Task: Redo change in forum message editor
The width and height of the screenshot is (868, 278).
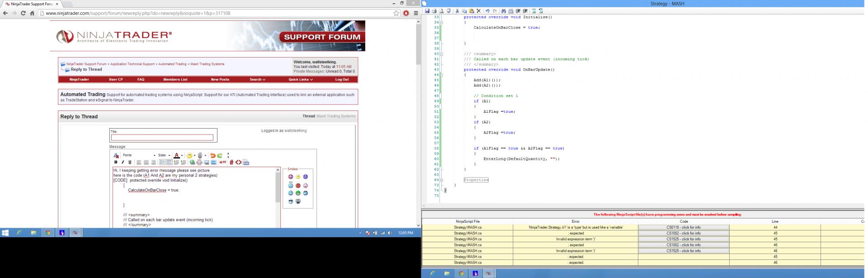Action: pyautogui.click(x=220, y=155)
